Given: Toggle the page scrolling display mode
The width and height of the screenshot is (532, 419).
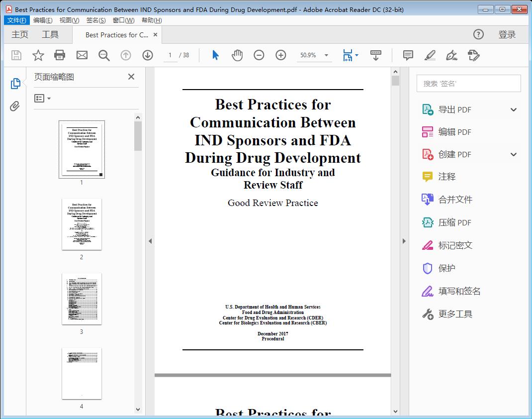Looking at the screenshot, I should [x=375, y=55].
